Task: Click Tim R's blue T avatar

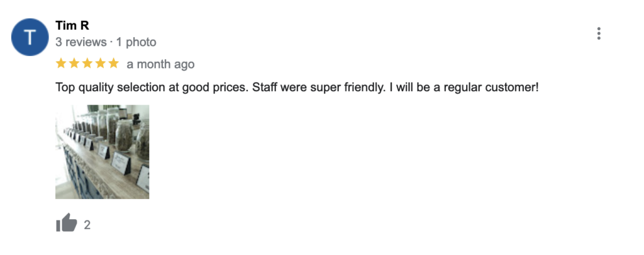Action: click(30, 37)
